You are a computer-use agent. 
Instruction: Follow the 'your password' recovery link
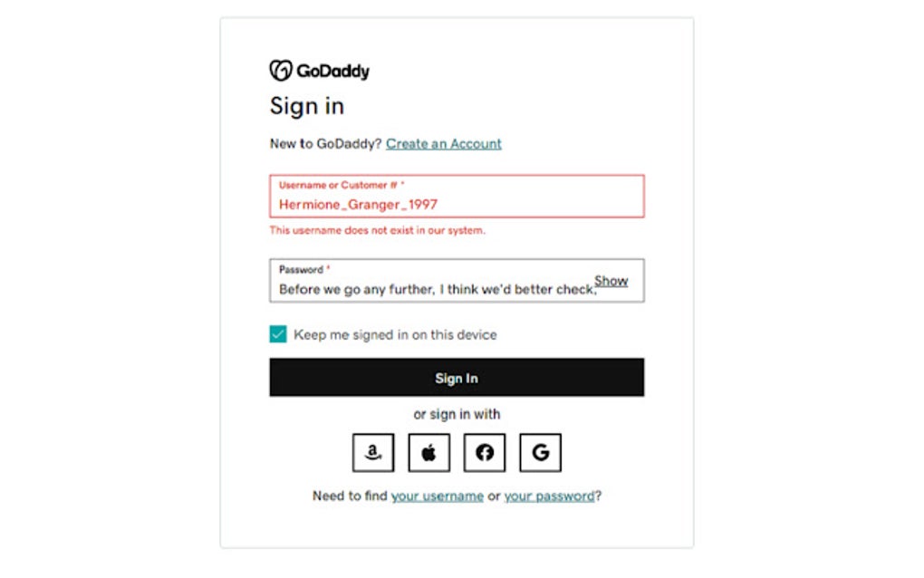click(x=549, y=496)
